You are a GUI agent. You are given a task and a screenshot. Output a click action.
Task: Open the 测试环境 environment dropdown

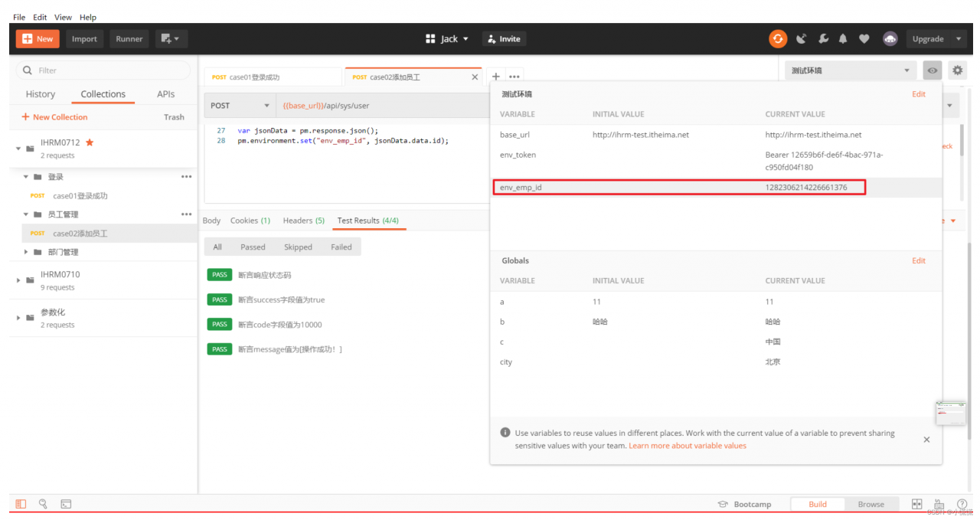point(851,70)
